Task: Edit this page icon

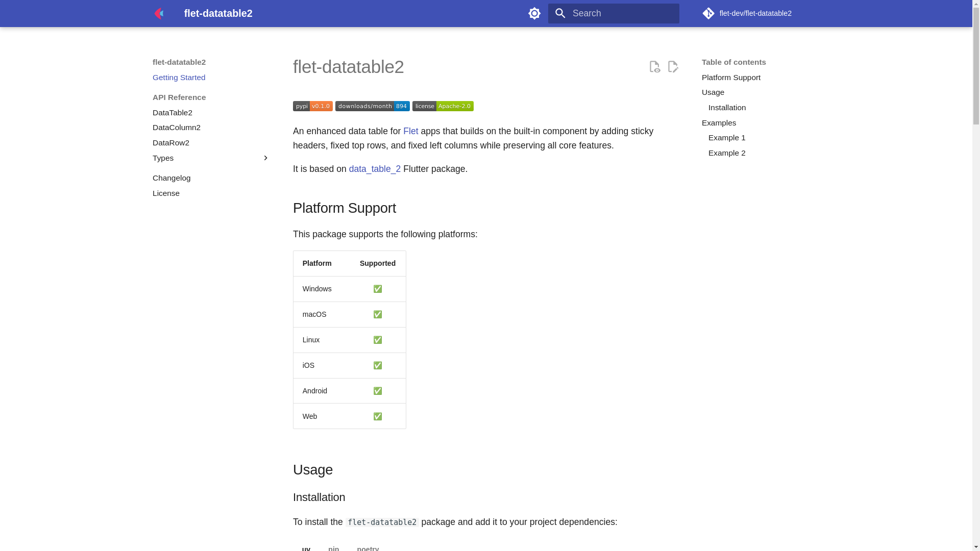Action: [673, 66]
